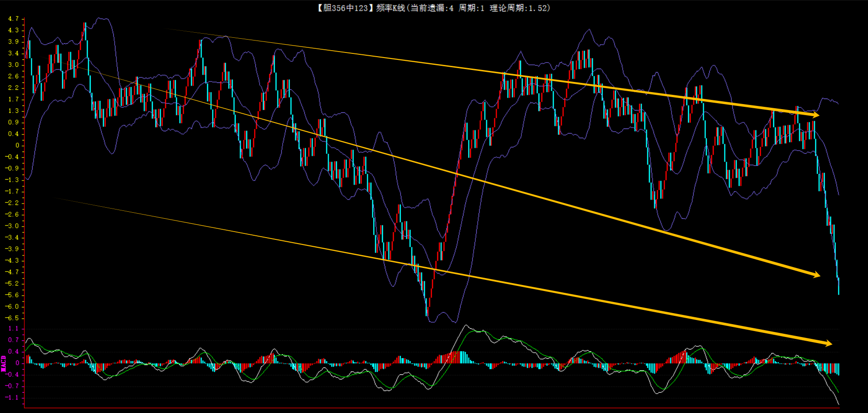Click the -0.7 label on the MACD axis
This screenshot has width=868, height=413.
tap(12, 386)
